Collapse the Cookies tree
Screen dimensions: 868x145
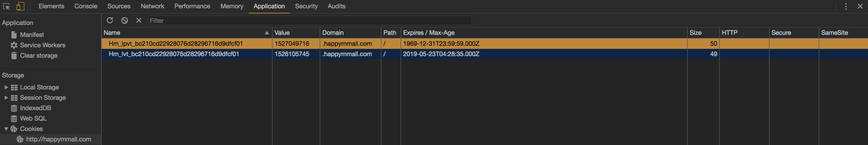pyautogui.click(x=6, y=129)
